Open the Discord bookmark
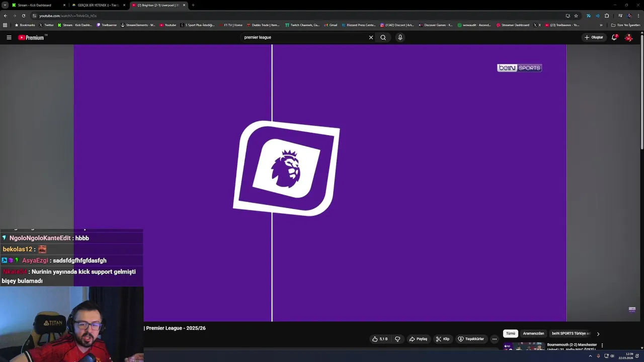The height and width of the screenshot is (362, 644). (x=397, y=25)
